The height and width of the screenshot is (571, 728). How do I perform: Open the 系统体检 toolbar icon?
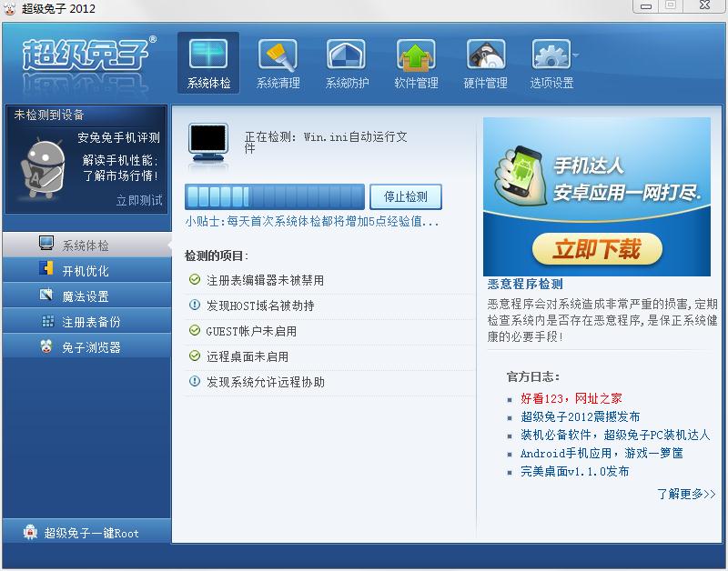(x=208, y=55)
